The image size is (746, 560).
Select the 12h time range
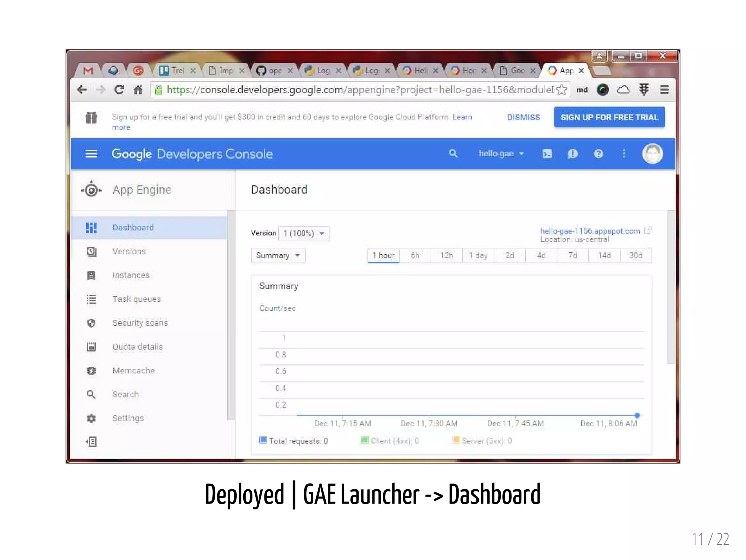point(447,255)
